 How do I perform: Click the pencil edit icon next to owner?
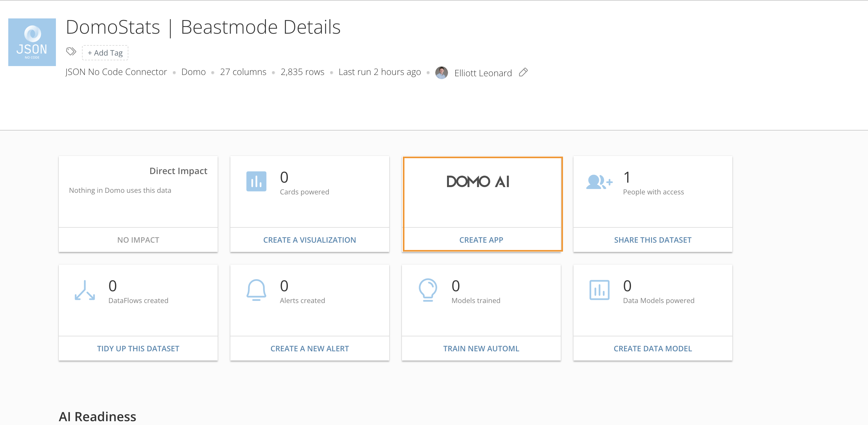click(523, 72)
